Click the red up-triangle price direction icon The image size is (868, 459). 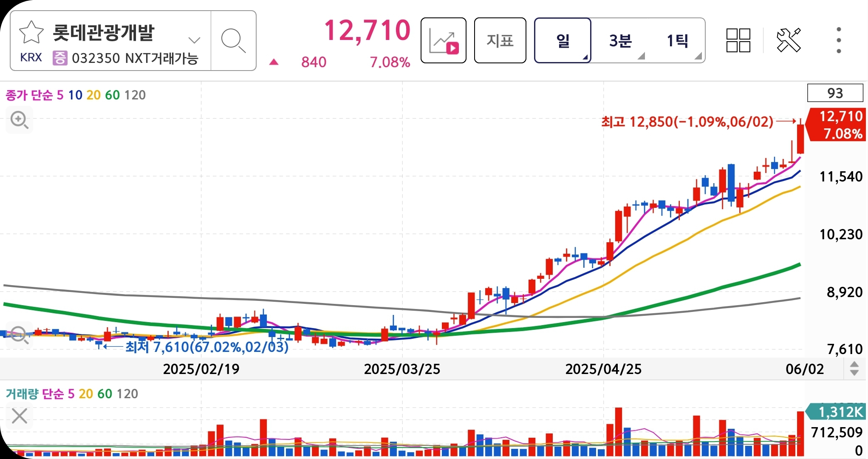tap(274, 62)
